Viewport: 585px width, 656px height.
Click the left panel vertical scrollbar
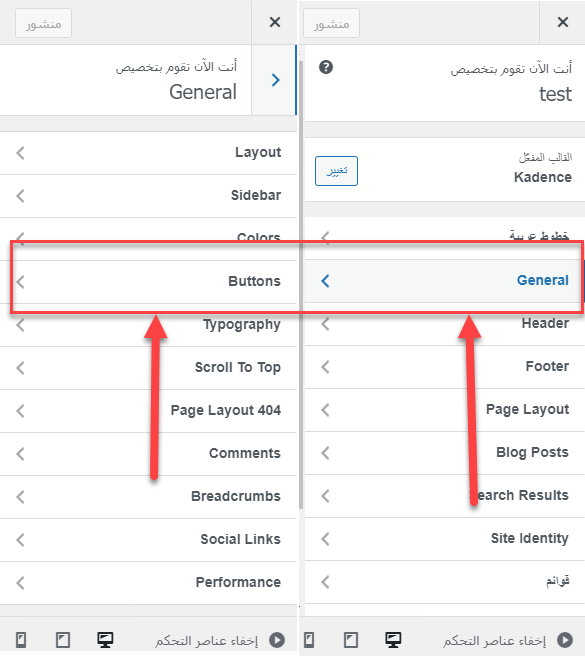click(x=300, y=284)
